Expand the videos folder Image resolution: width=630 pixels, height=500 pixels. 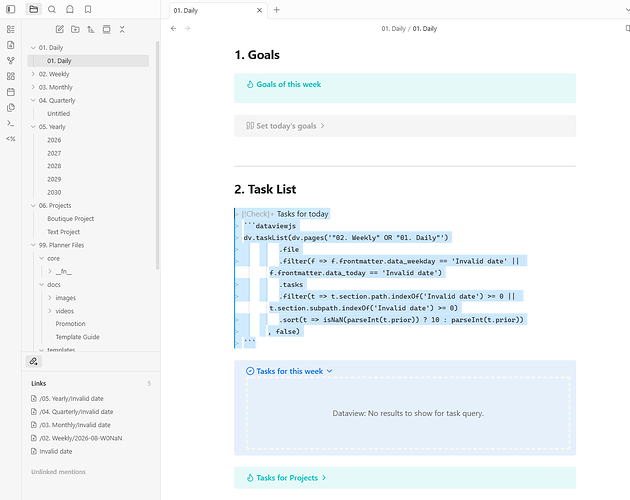click(50, 311)
